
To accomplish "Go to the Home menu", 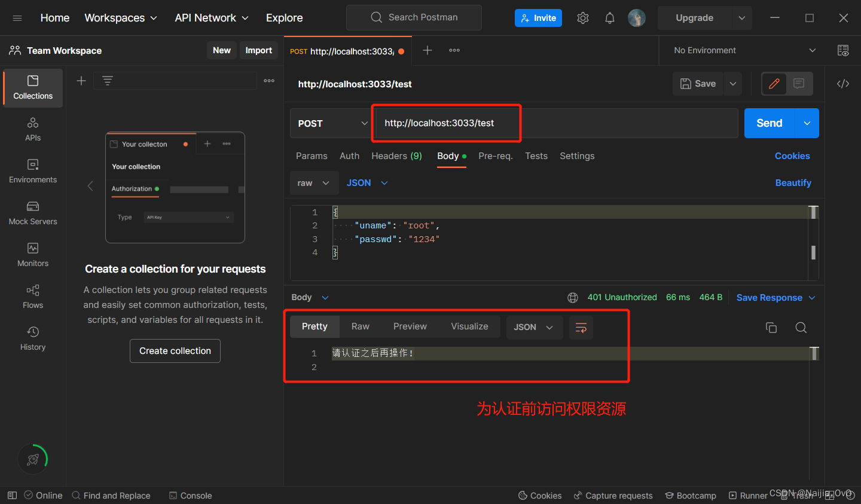I will coord(55,18).
